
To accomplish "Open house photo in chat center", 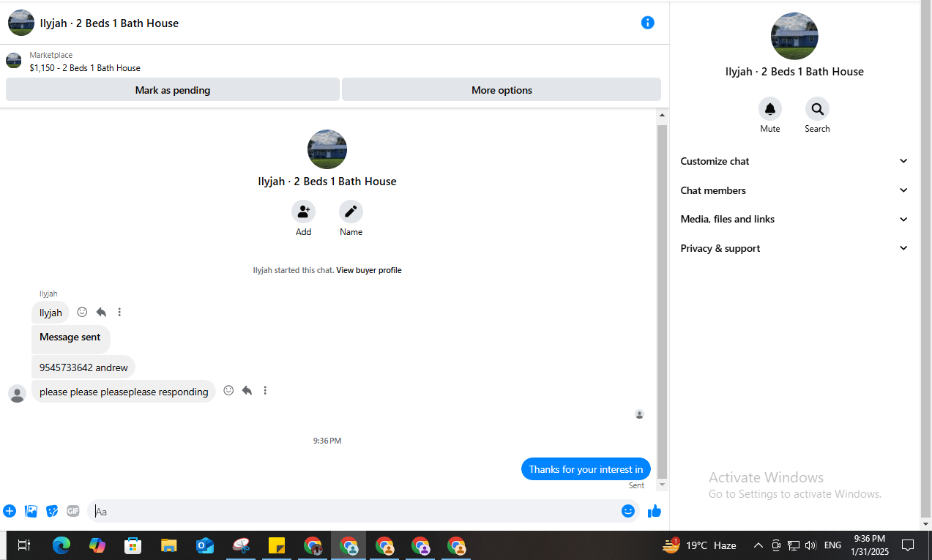I will 327,149.
